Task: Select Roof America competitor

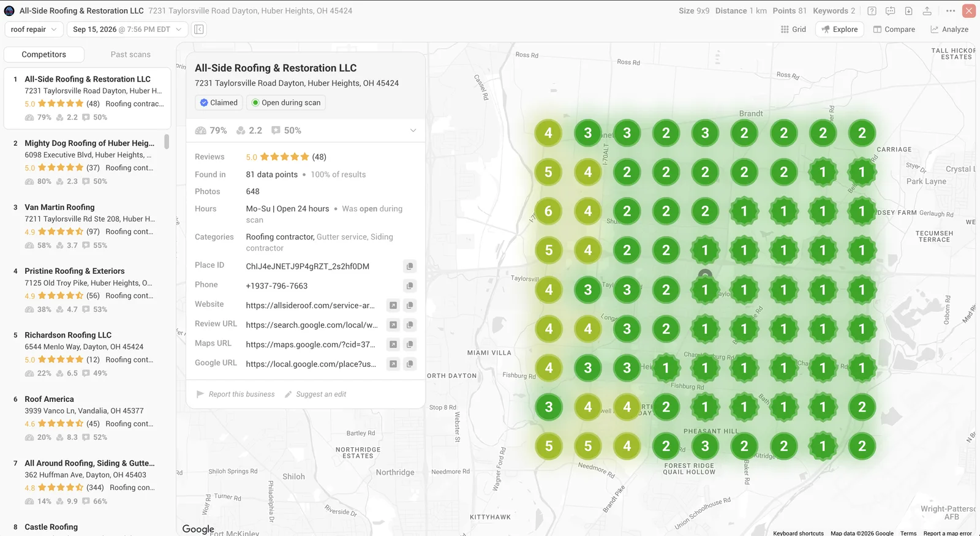Action: (88, 418)
